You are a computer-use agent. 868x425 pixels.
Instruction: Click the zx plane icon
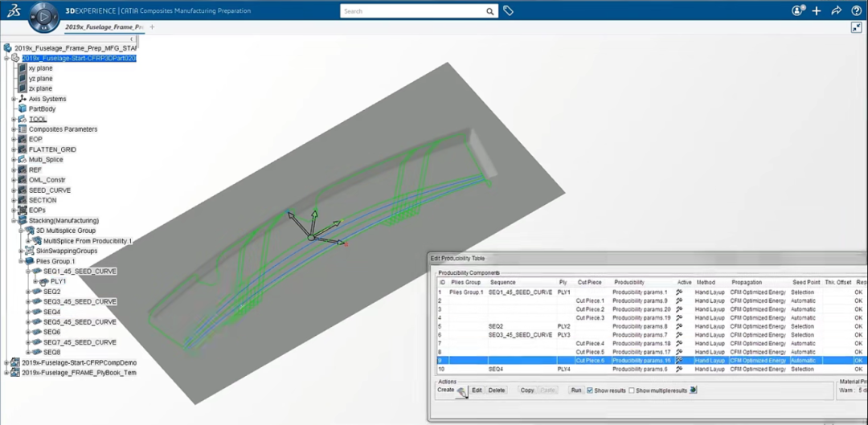click(23, 88)
